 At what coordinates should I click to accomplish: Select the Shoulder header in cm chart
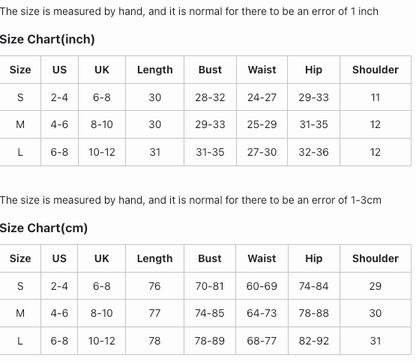point(375,258)
